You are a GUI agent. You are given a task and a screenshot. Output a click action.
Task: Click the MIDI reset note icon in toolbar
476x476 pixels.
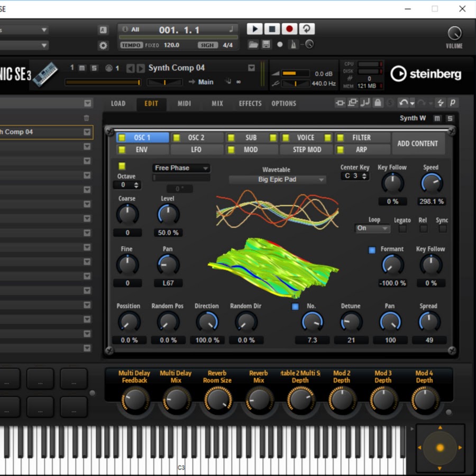point(365,103)
